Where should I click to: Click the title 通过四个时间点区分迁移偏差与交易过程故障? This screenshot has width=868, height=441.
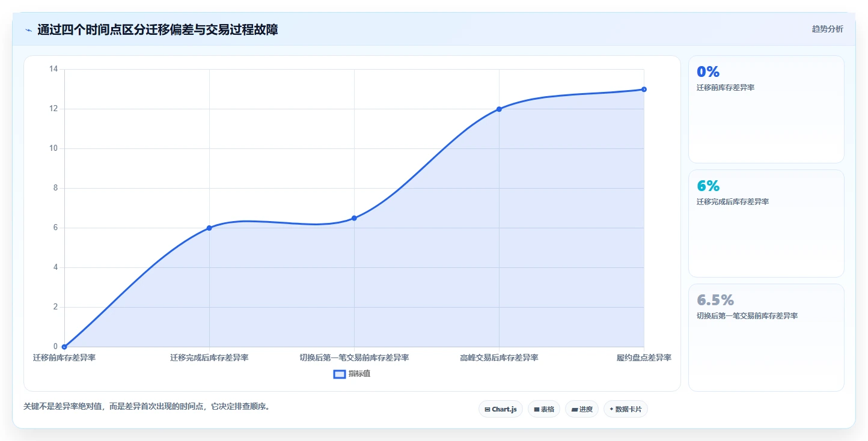pos(157,29)
